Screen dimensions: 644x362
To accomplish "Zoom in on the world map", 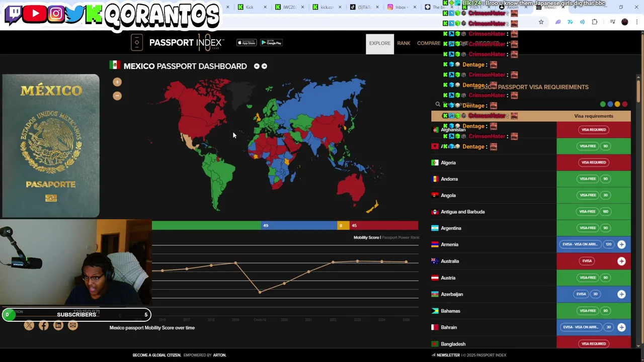I will click(117, 82).
